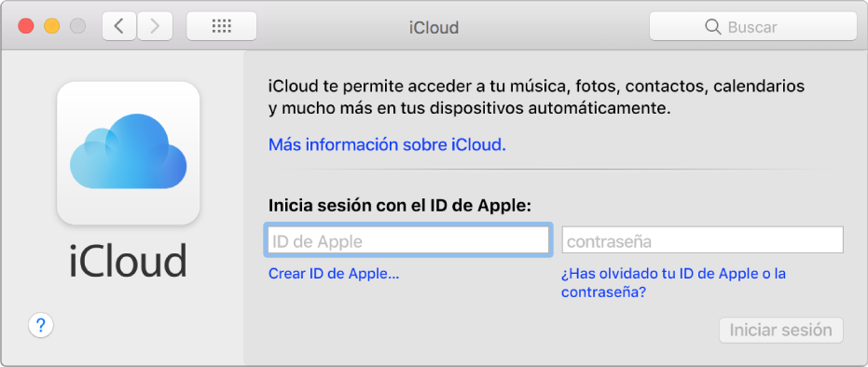Focus the ID de Apple field

tap(408, 240)
